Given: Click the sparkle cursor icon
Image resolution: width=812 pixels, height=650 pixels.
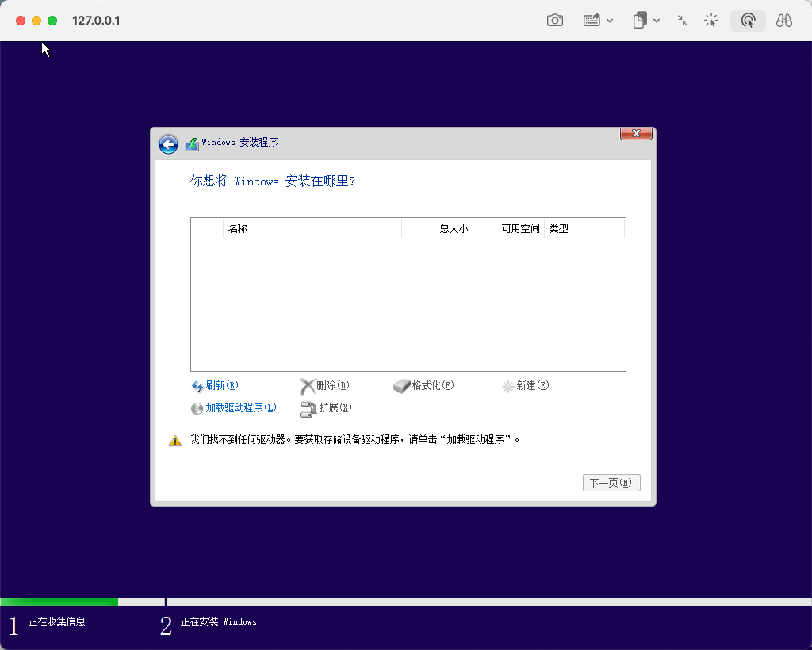Looking at the screenshot, I should [711, 21].
